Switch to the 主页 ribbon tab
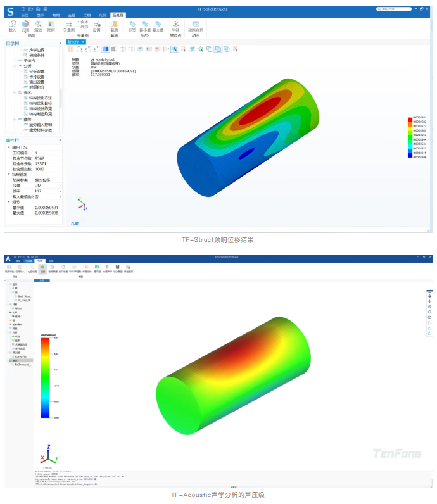437x504 pixels. 25,15
